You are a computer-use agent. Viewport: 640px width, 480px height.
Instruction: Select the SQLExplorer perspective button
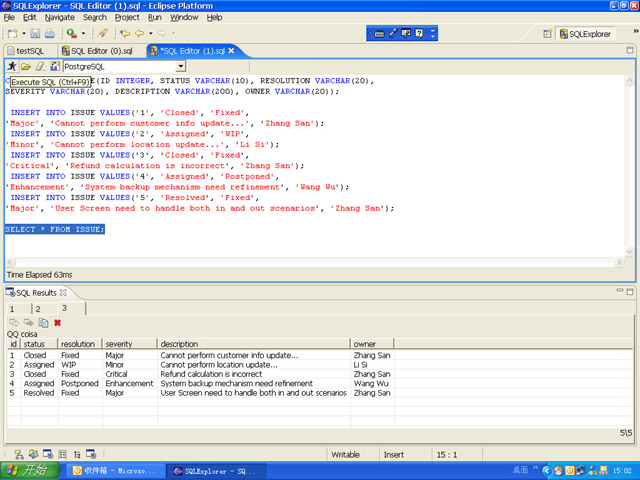coord(585,34)
